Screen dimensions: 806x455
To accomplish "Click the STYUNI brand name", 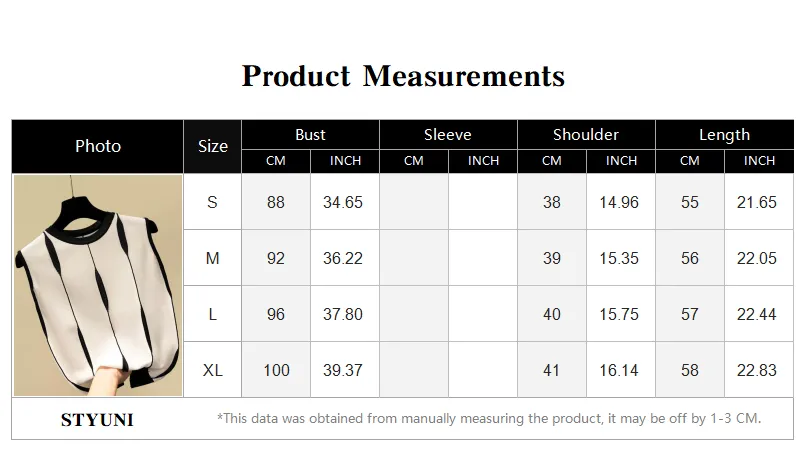I will click(x=97, y=420).
